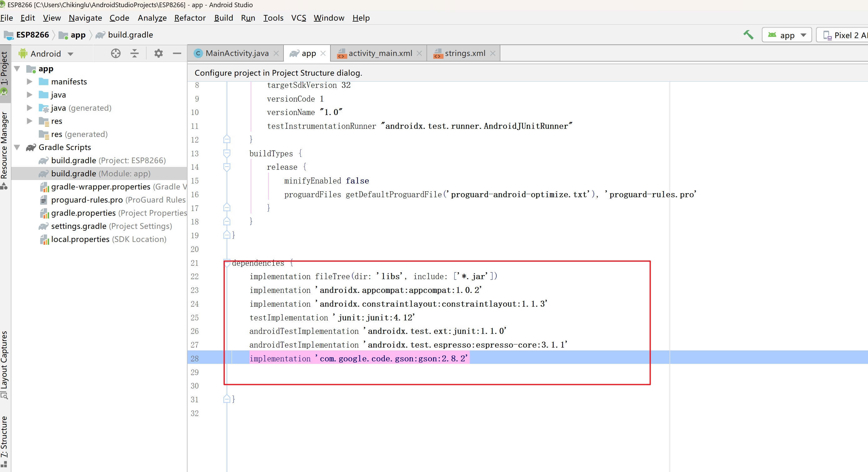Open the Resource Manager side panel
Screen dimensions: 868x472
point(4,145)
